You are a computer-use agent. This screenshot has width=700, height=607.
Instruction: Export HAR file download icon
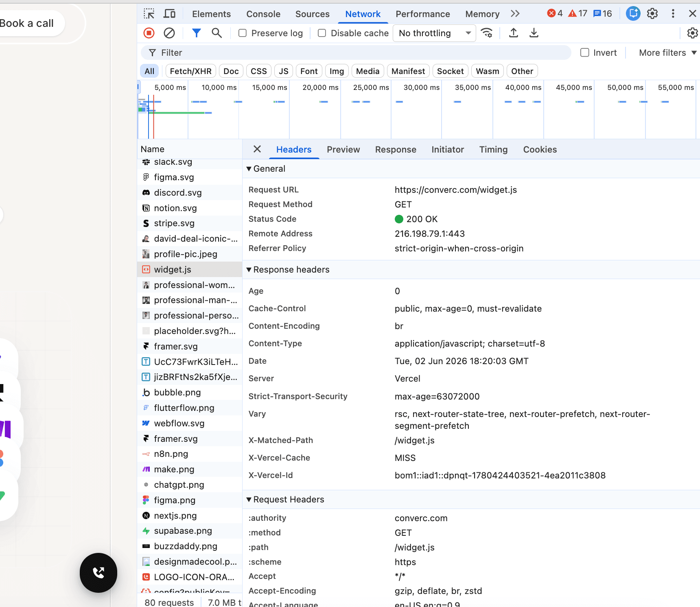[534, 33]
